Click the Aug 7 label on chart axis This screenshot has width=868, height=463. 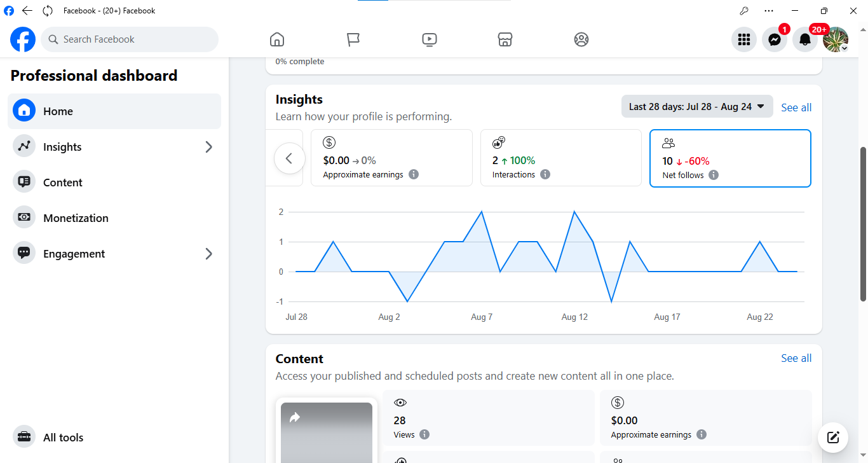[x=482, y=317]
